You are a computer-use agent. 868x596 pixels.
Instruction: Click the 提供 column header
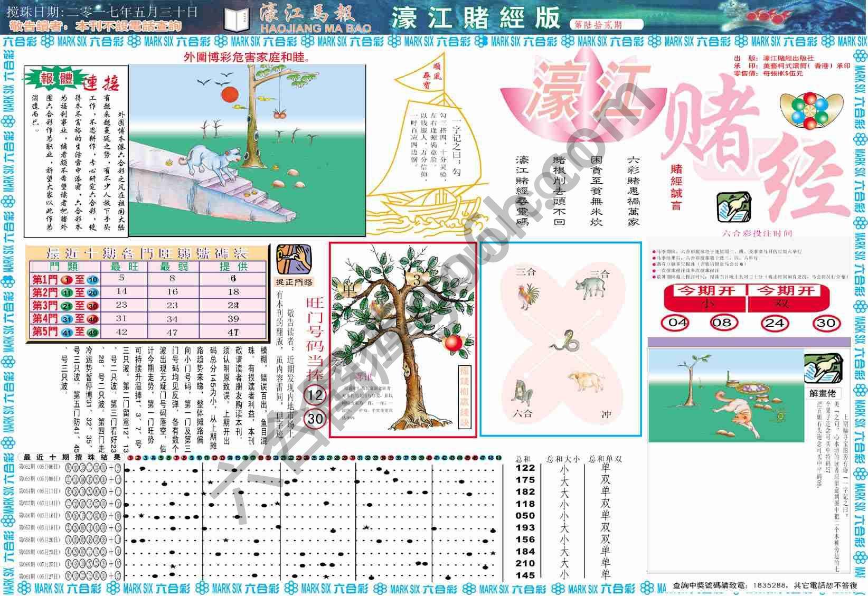pos(233,267)
